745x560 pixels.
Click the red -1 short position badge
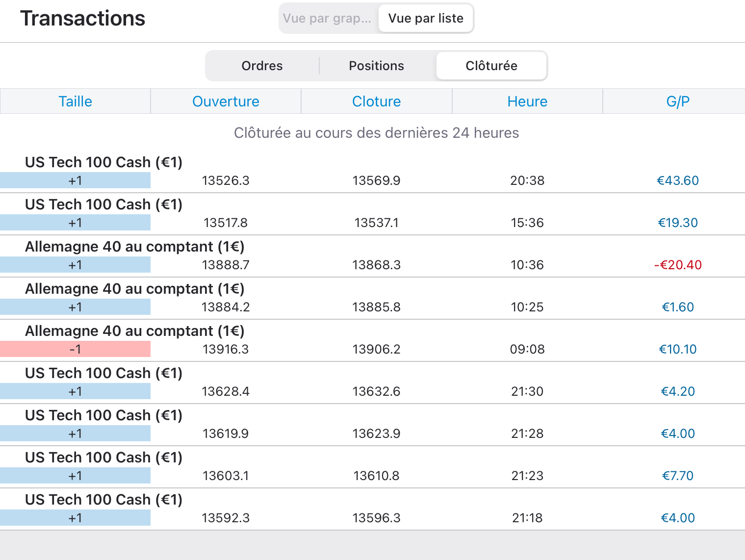tap(75, 349)
